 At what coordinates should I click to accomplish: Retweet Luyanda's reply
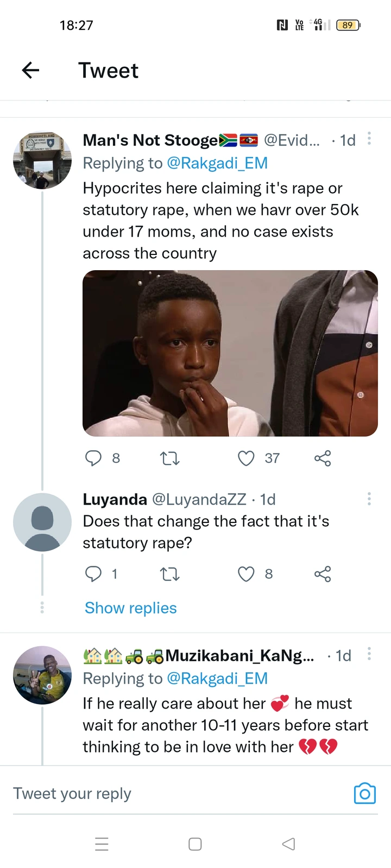[x=170, y=574]
